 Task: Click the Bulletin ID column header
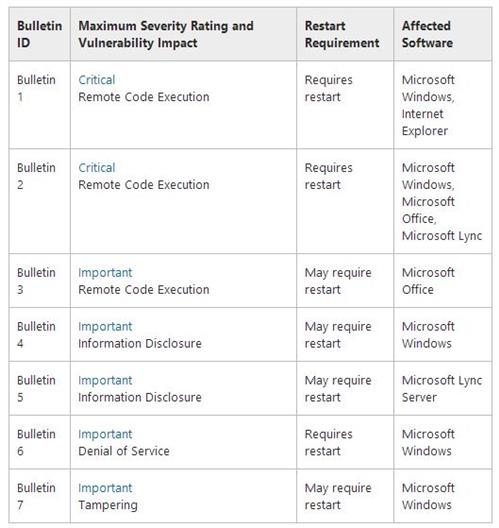pos(39,34)
